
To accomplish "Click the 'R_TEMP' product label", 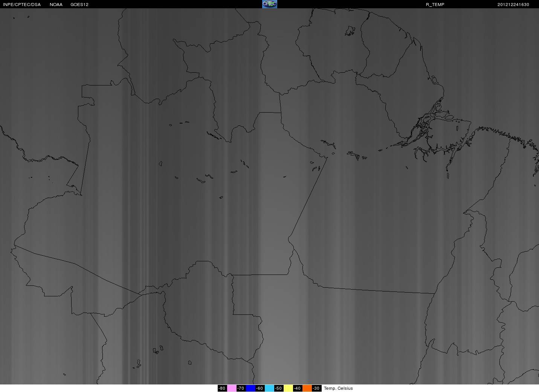I will pyautogui.click(x=435, y=5).
